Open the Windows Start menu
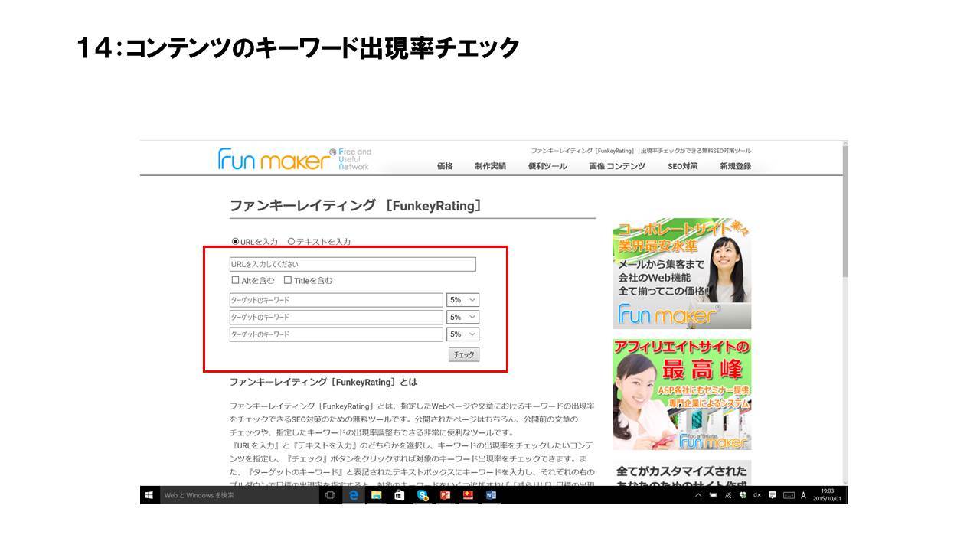The image size is (980, 551). point(149,495)
